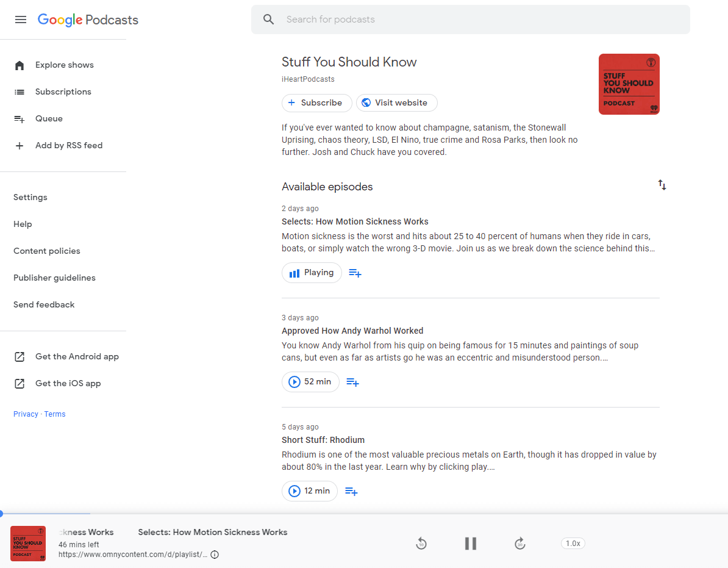Click the plus icon for RSS feed
Viewport: 728px width, 568px height.
coord(20,146)
